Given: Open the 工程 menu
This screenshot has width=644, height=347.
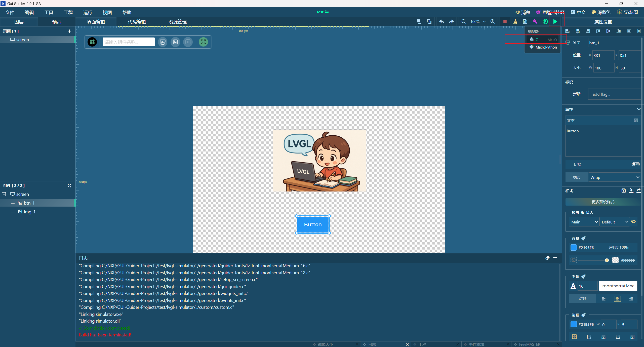Looking at the screenshot, I should pos(68,12).
